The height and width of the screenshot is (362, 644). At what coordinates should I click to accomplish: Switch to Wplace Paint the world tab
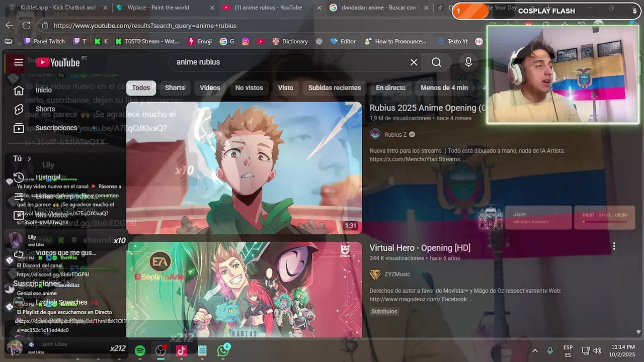pyautogui.click(x=158, y=8)
